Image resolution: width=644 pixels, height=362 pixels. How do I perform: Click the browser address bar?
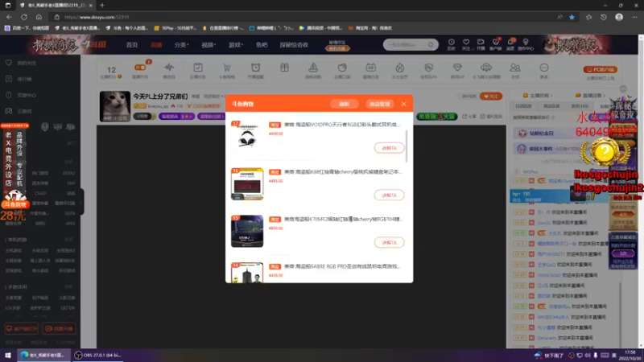point(304,17)
